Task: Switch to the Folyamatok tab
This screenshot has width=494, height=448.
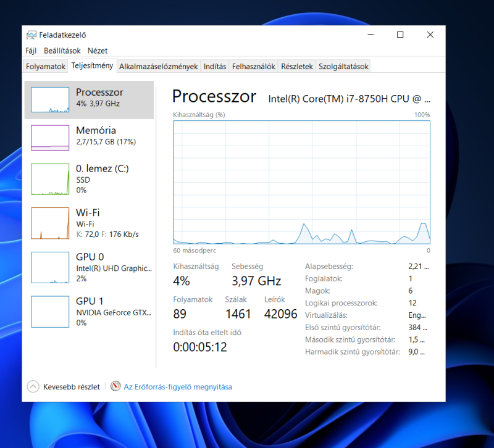Action: 45,67
